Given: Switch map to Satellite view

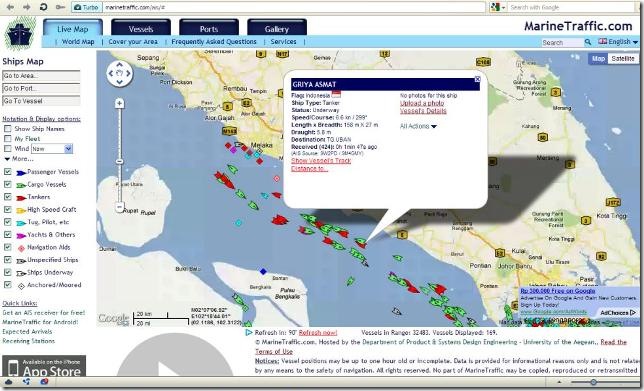Looking at the screenshot, I should [623, 59].
